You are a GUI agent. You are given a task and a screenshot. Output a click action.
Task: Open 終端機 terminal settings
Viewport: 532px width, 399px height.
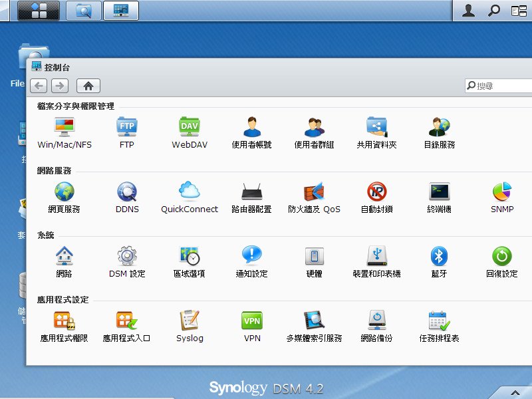(x=440, y=198)
